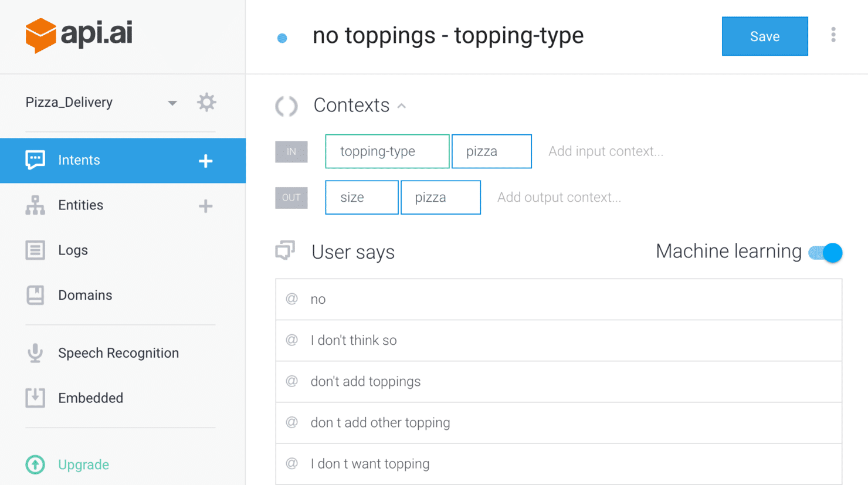The image size is (868, 485).
Task: Click the Add input context field
Action: coord(606,151)
